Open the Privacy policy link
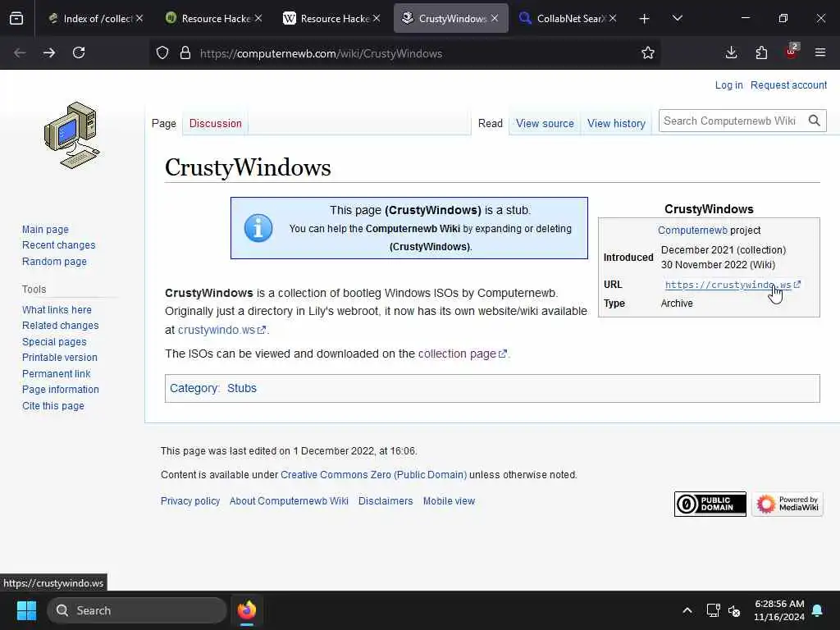Screen dimensions: 840x630 tap(190, 501)
